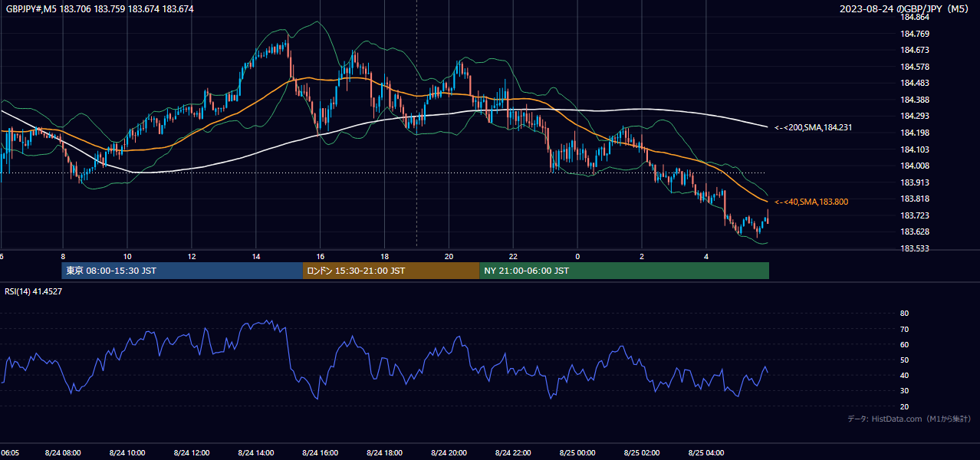
Task: Select the 東京 08:00-15:30 JST session bar
Action: 183,271
